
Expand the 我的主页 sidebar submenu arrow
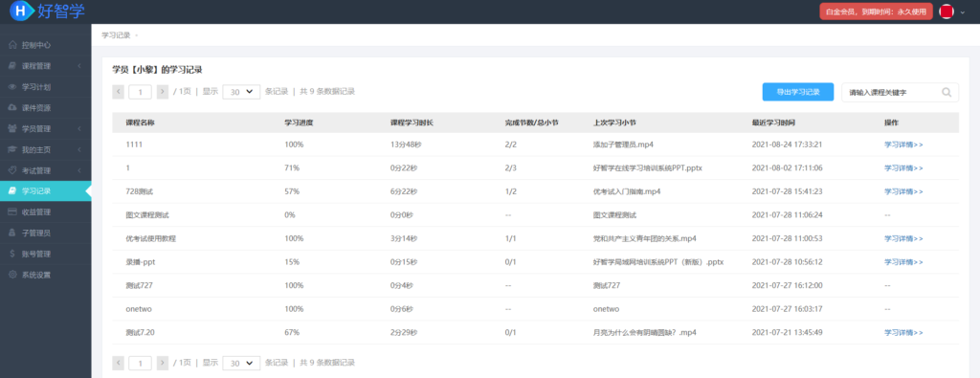[x=80, y=149]
